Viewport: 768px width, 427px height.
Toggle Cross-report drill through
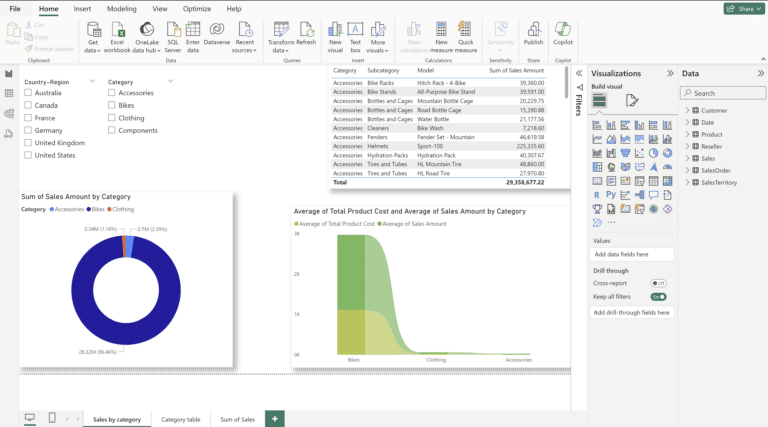[658, 283]
